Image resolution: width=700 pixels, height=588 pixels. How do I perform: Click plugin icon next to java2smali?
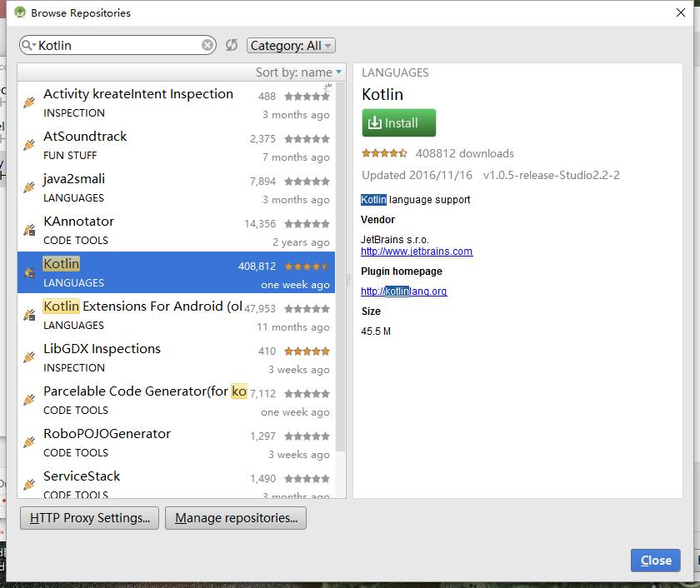[29, 187]
